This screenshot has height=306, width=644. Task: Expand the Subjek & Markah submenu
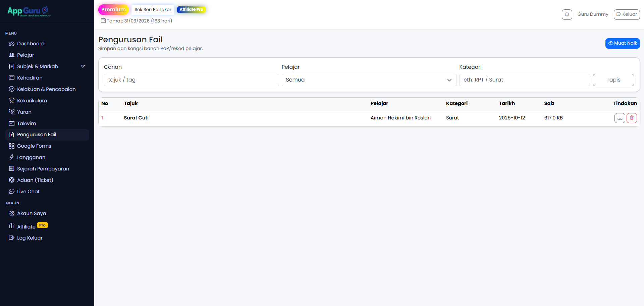pyautogui.click(x=83, y=66)
